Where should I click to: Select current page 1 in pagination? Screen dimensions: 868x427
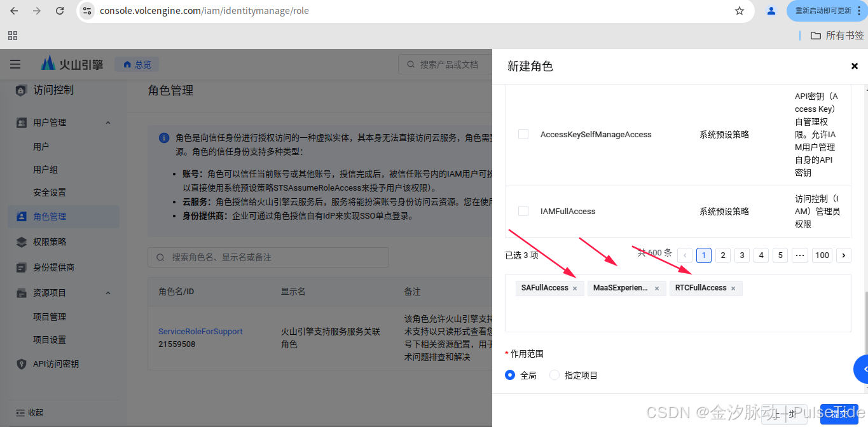[704, 255]
